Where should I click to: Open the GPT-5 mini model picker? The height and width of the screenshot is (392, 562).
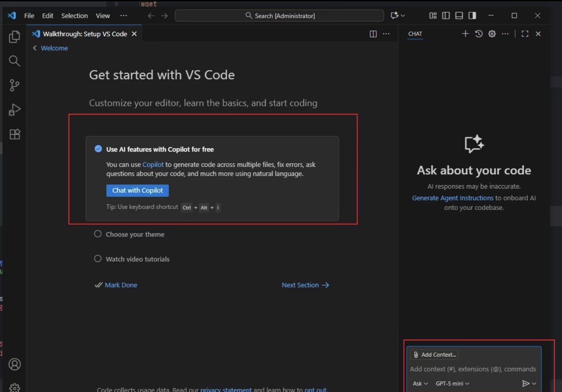tap(452, 383)
